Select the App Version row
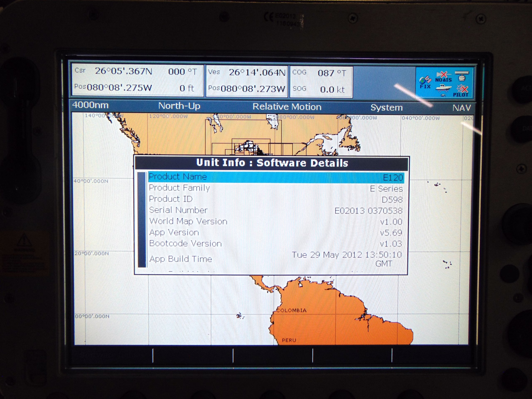Image resolution: width=532 pixels, height=399 pixels. pyautogui.click(x=276, y=233)
